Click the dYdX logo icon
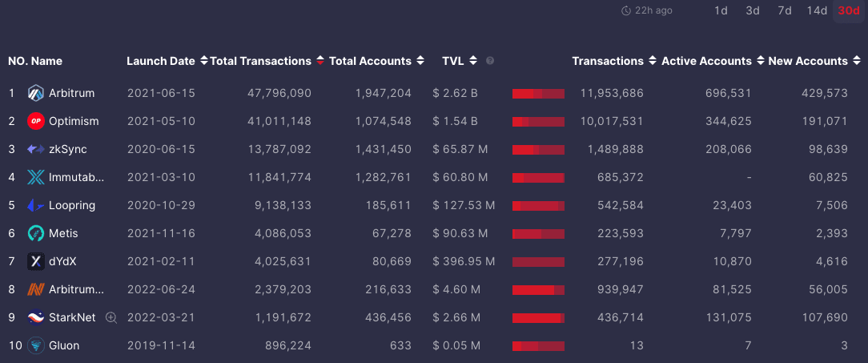 point(36,261)
